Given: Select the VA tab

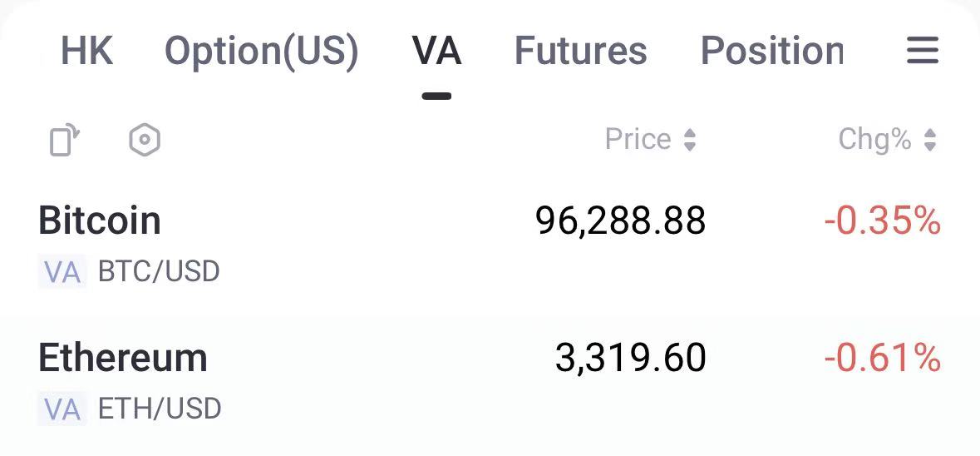Looking at the screenshot, I should [436, 51].
